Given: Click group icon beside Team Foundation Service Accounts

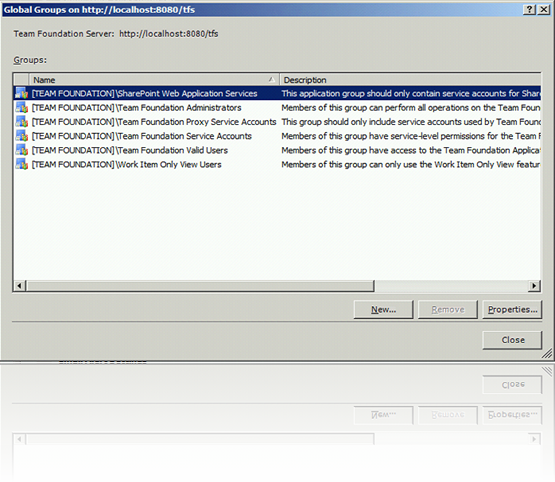Looking at the screenshot, I should [x=22, y=136].
